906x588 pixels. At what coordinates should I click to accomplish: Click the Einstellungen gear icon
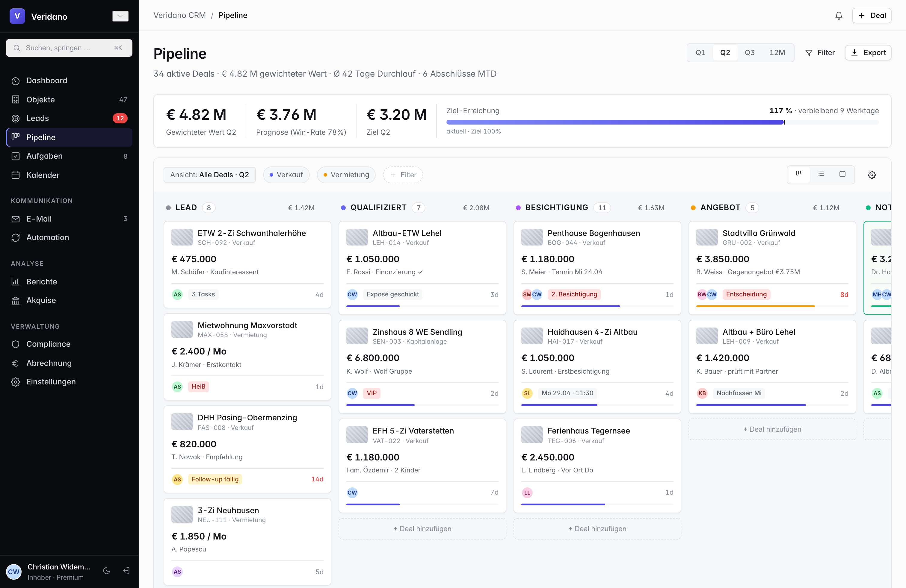(x=16, y=382)
